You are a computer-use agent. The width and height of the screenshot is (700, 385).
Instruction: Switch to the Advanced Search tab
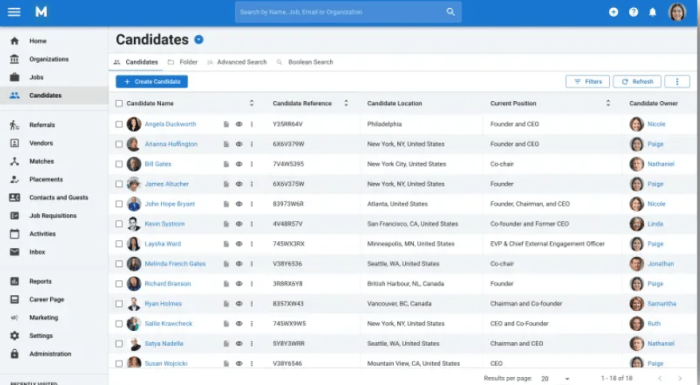(x=237, y=62)
